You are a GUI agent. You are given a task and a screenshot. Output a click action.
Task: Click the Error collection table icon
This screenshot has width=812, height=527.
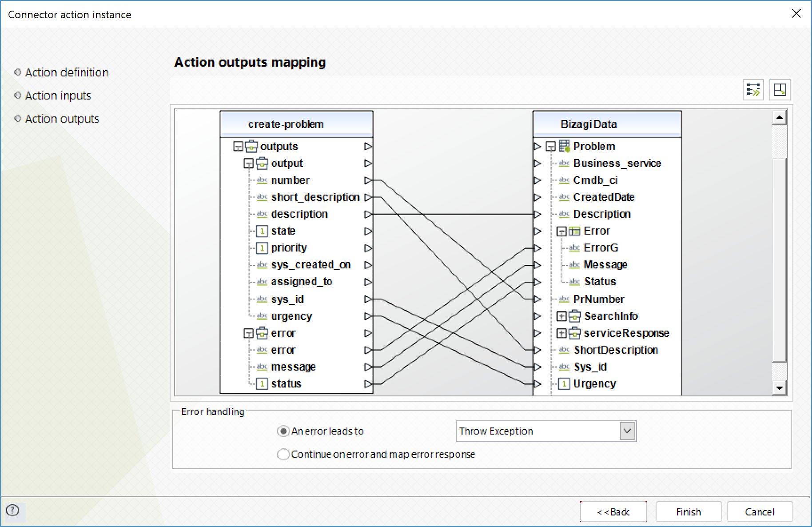click(x=574, y=231)
